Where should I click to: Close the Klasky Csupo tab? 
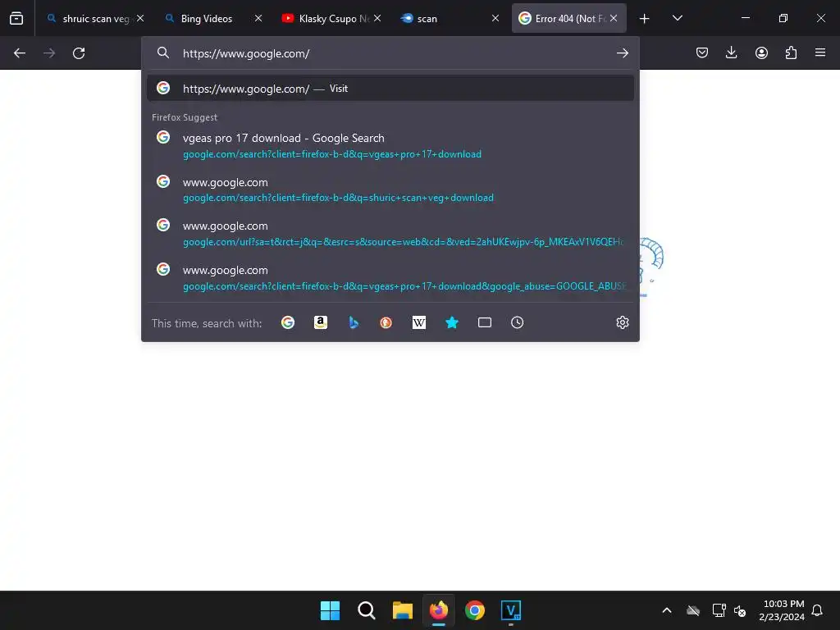[377, 18]
